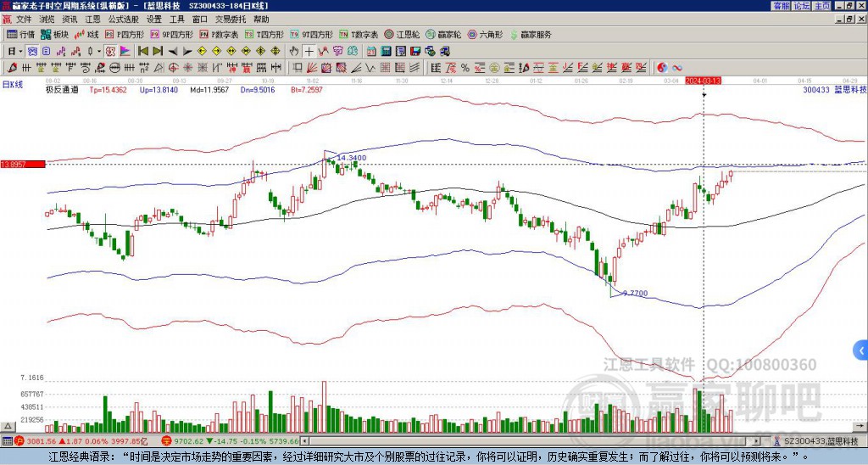This screenshot has width=868, height=465.
Task: Click the save floppy disk icon
Action: pyautogui.click(x=415, y=52)
